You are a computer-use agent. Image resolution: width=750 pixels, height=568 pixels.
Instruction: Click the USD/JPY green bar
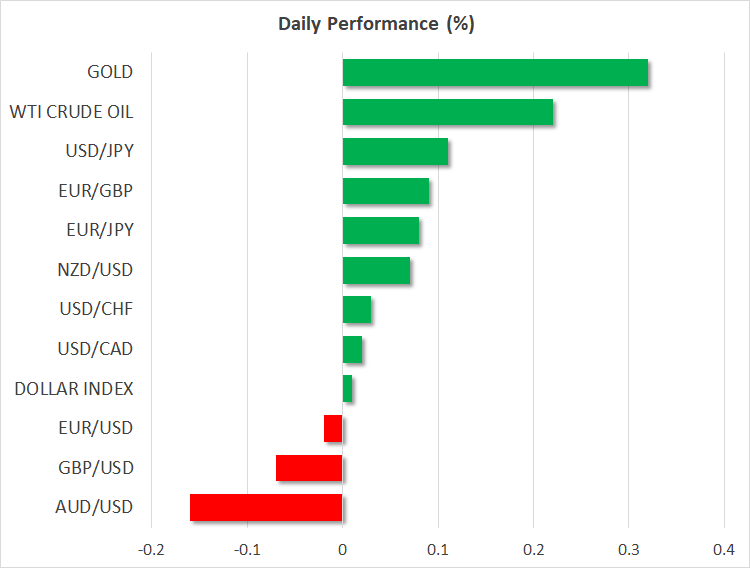pos(395,152)
